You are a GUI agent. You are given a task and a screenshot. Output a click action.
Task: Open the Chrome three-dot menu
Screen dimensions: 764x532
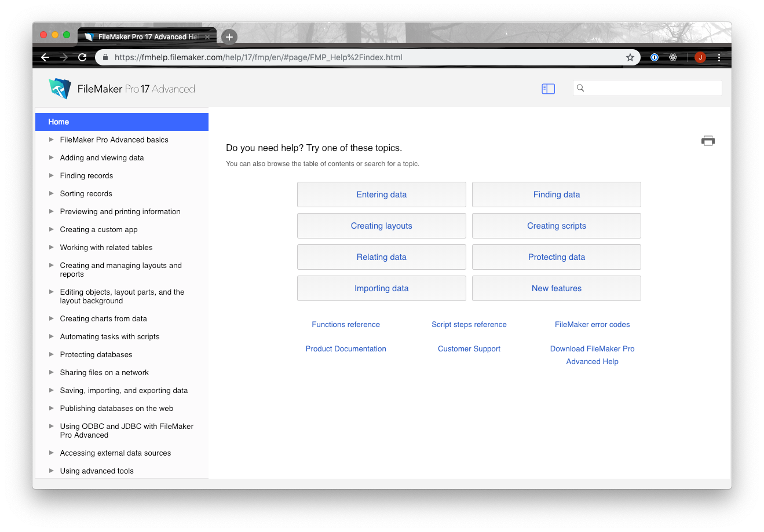(x=719, y=57)
